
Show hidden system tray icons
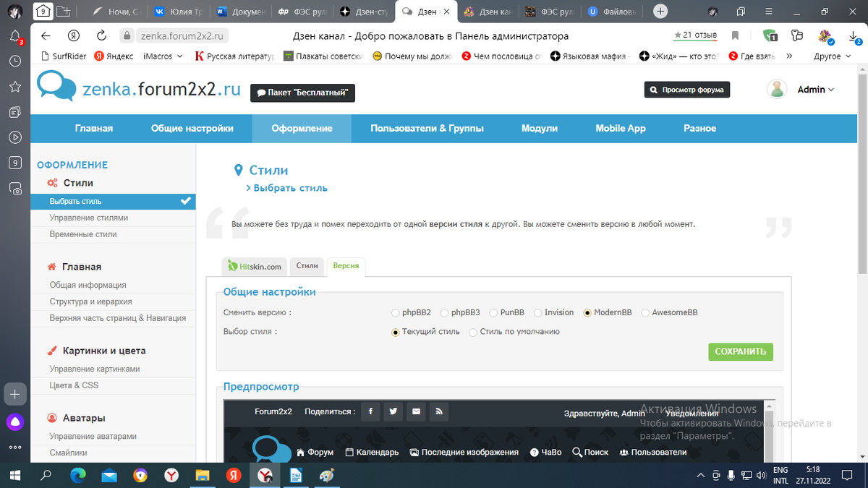[699, 475]
